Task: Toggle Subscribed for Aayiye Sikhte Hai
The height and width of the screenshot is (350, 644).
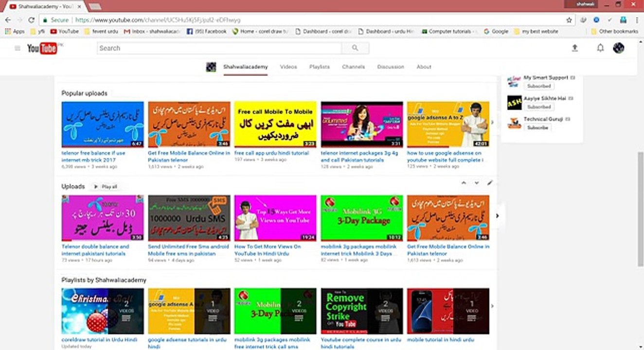Action: coord(539,107)
